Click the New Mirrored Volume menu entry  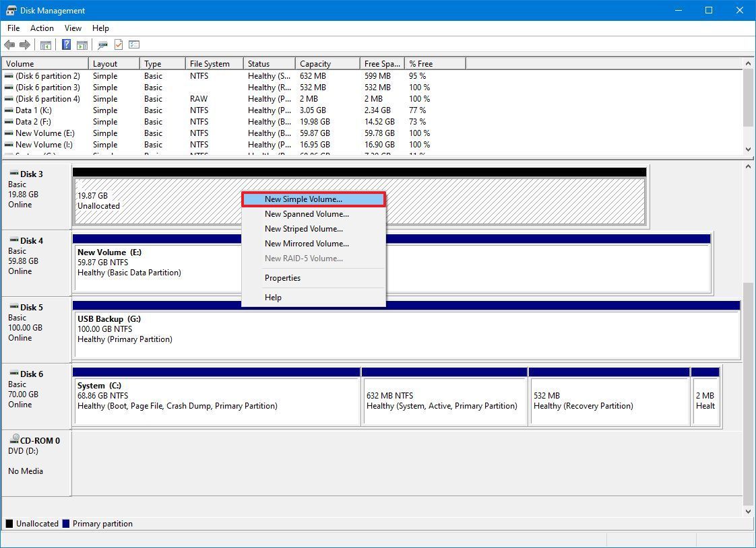pos(306,243)
